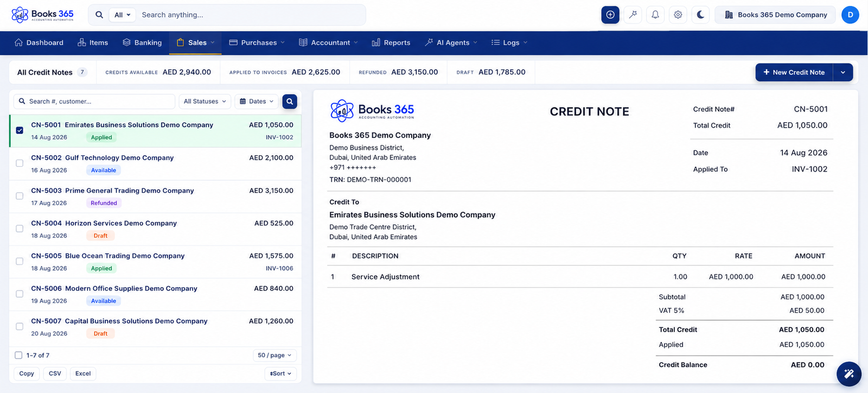Select the Draft AED 1,785.00 summary
This screenshot has width=868, height=393.
click(x=491, y=72)
